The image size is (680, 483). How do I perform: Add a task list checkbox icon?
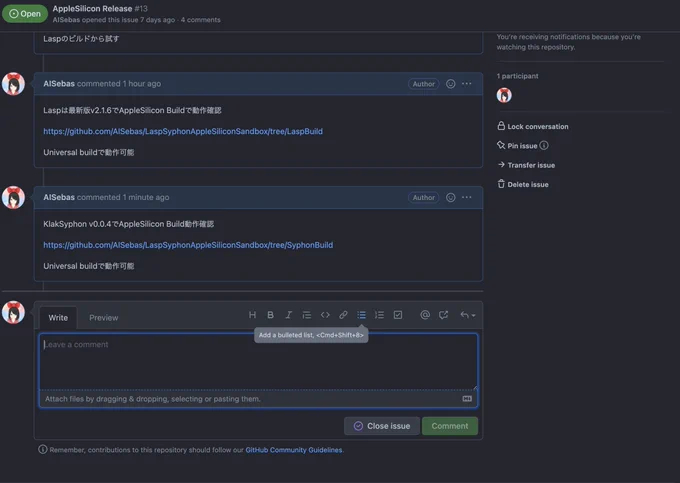[x=398, y=315]
